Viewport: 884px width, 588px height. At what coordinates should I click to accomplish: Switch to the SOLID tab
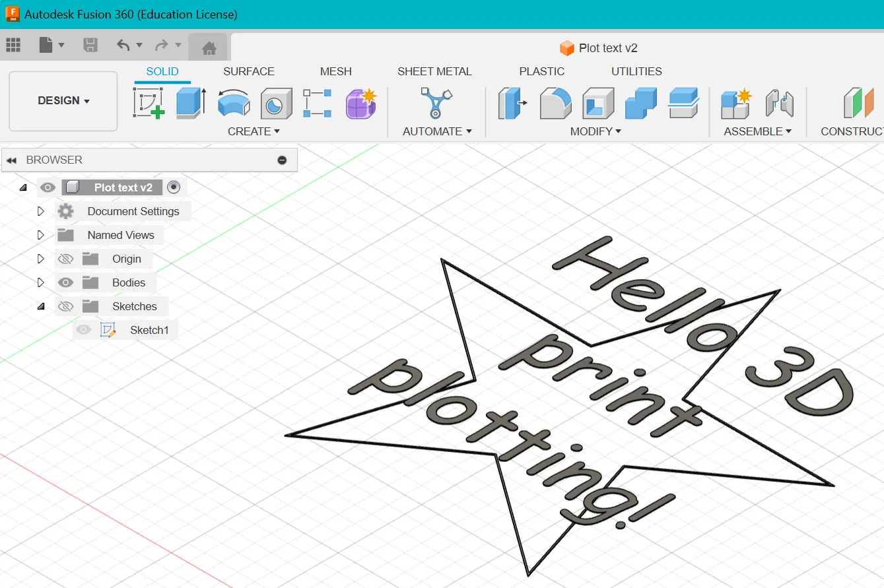coord(162,71)
